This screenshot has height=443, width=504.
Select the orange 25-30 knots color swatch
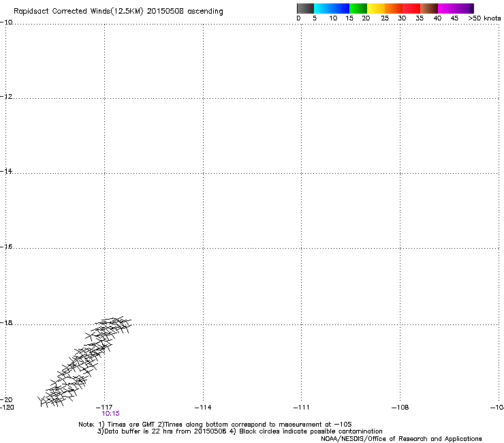[394, 8]
